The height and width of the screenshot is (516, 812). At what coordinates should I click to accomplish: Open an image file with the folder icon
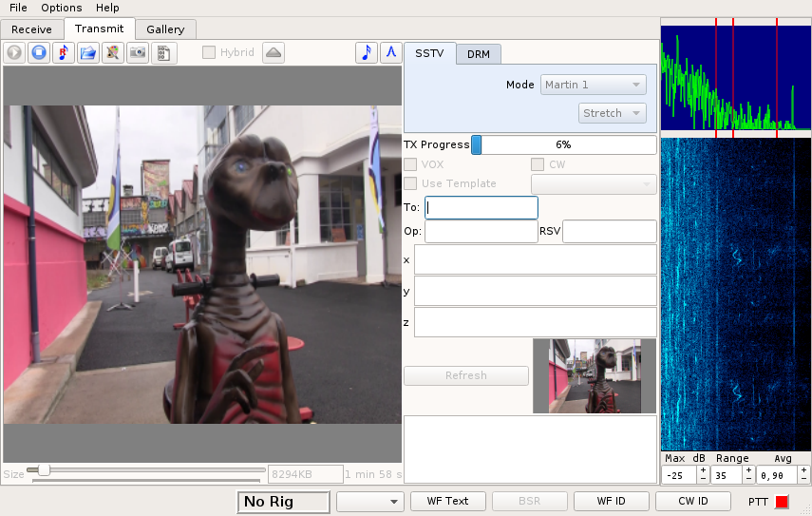click(x=88, y=53)
